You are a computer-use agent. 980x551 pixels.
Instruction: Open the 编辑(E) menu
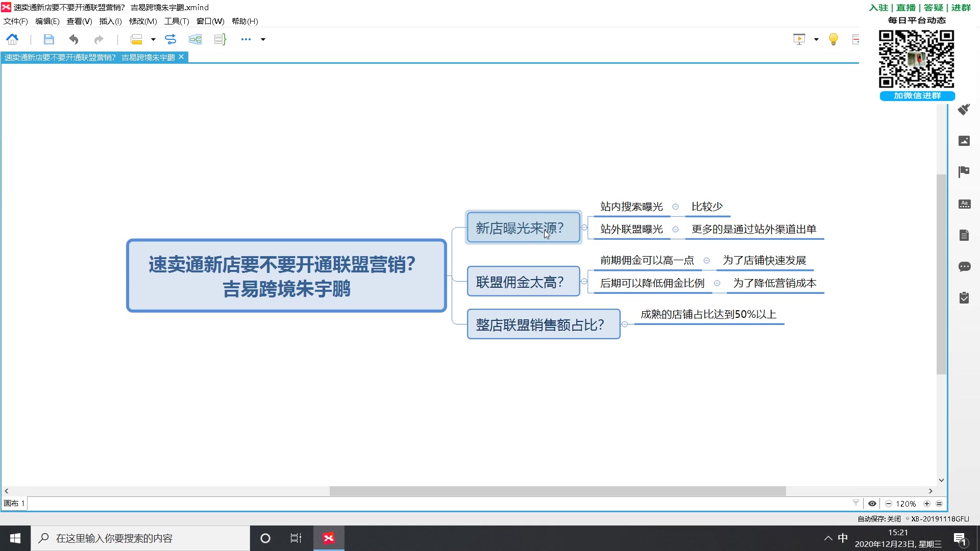(x=47, y=21)
